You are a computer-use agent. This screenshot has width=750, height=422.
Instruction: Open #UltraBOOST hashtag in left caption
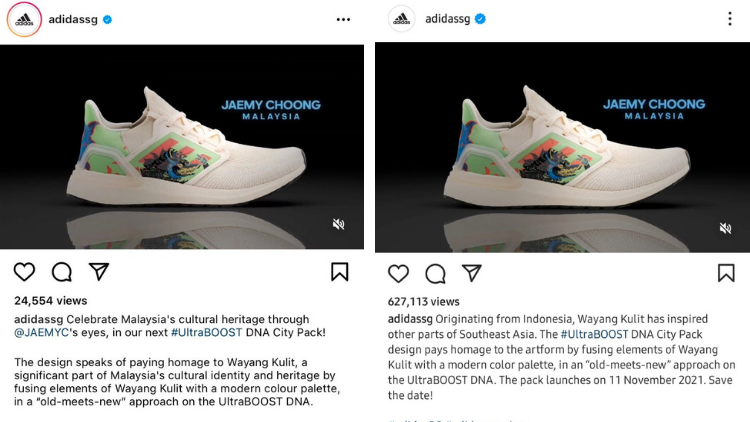point(207,333)
